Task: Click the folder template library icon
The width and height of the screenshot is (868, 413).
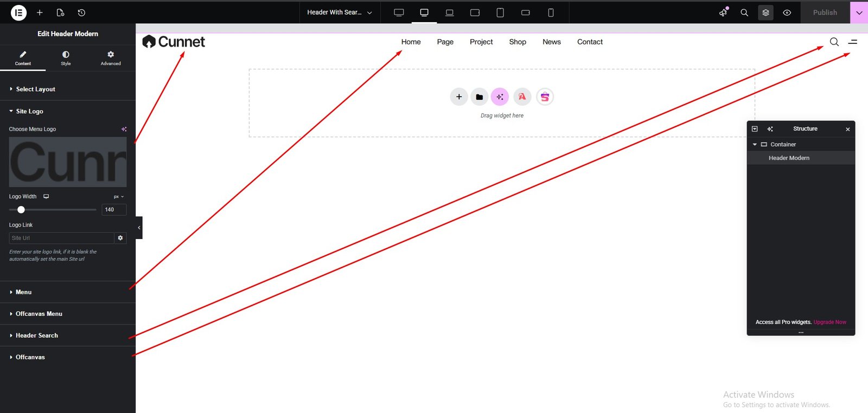Action: tap(479, 97)
